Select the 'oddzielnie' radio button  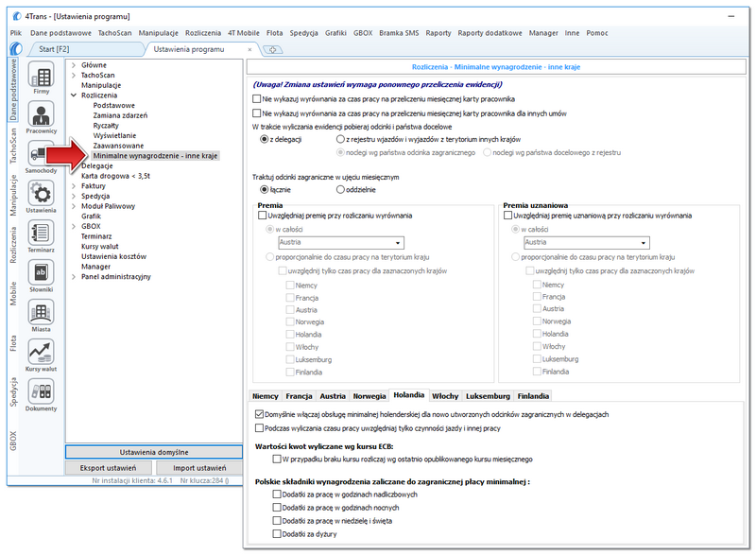(x=340, y=189)
